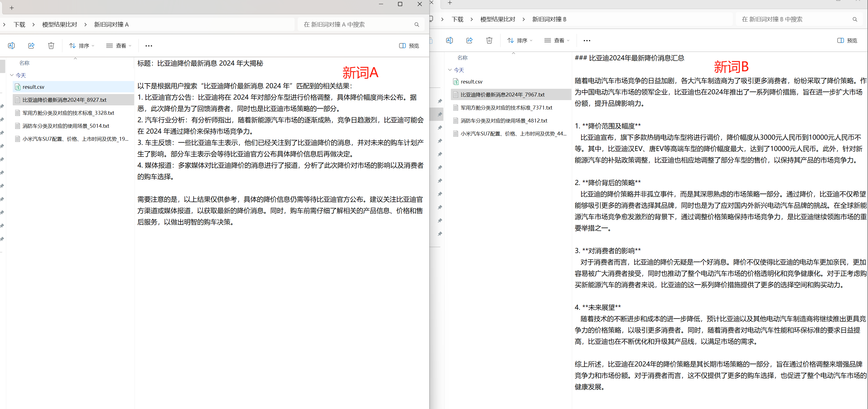
Task: Click the rename icon in window B
Action: [x=449, y=40]
